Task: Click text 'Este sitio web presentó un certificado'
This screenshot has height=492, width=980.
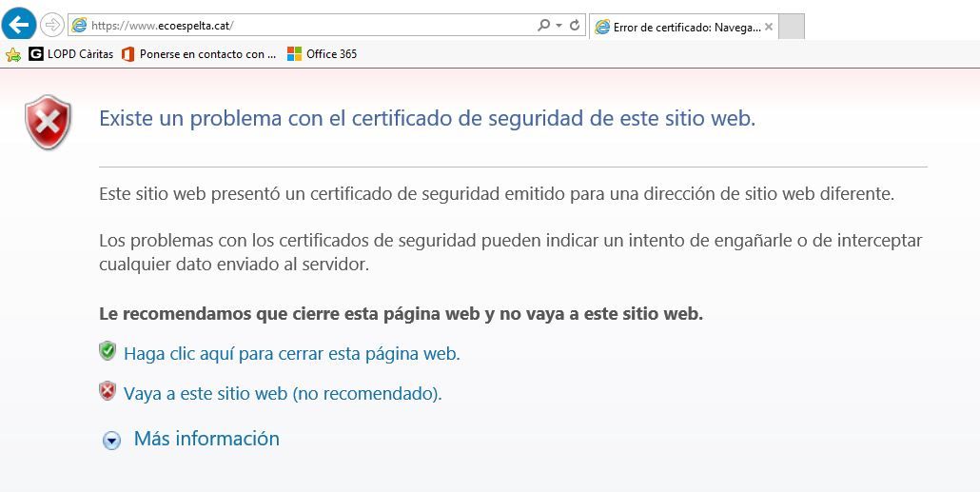Action: [497, 194]
